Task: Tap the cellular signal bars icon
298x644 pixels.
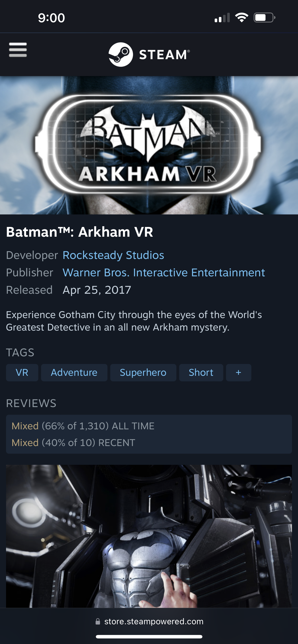Action: click(222, 18)
